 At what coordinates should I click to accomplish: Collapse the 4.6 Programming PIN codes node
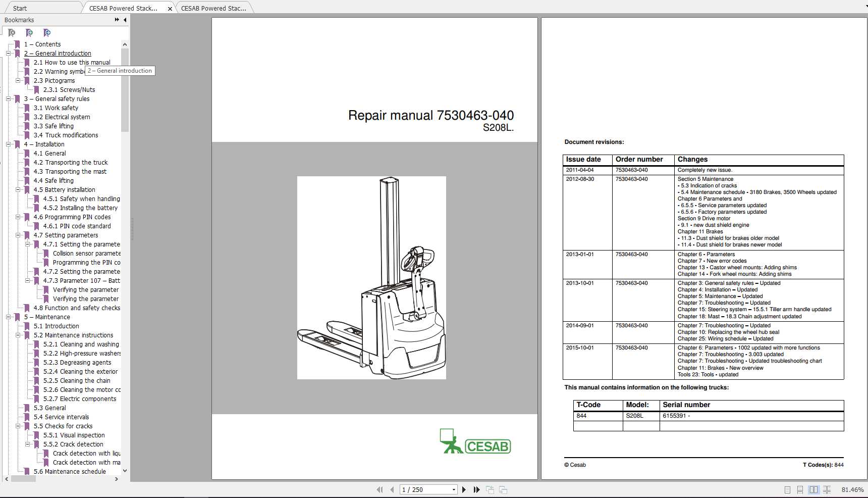point(18,217)
